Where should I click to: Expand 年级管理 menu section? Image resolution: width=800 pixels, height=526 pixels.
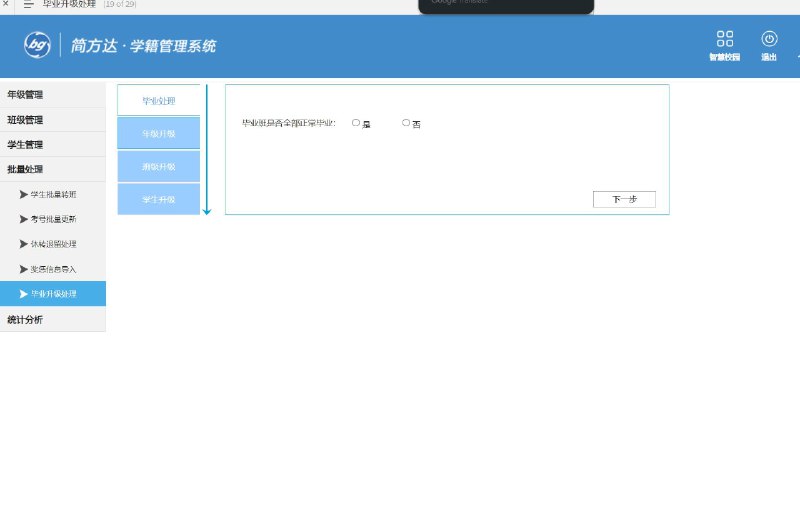[x=53, y=94]
